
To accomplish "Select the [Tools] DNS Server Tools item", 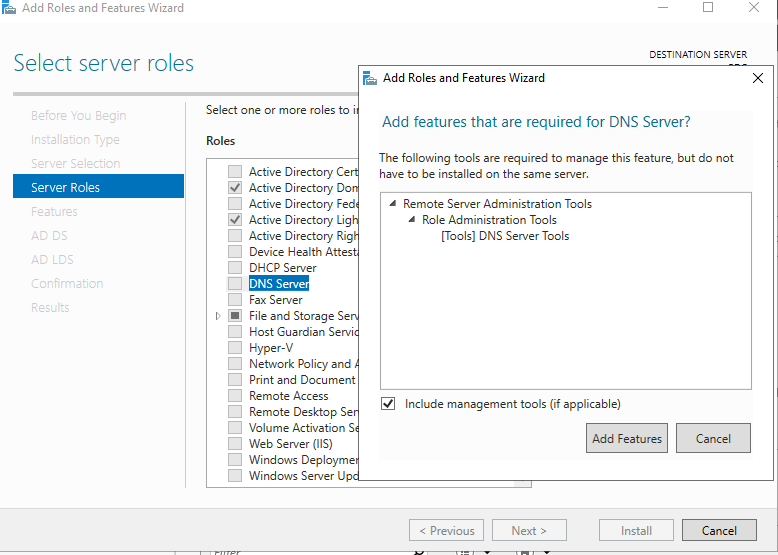I will point(505,236).
